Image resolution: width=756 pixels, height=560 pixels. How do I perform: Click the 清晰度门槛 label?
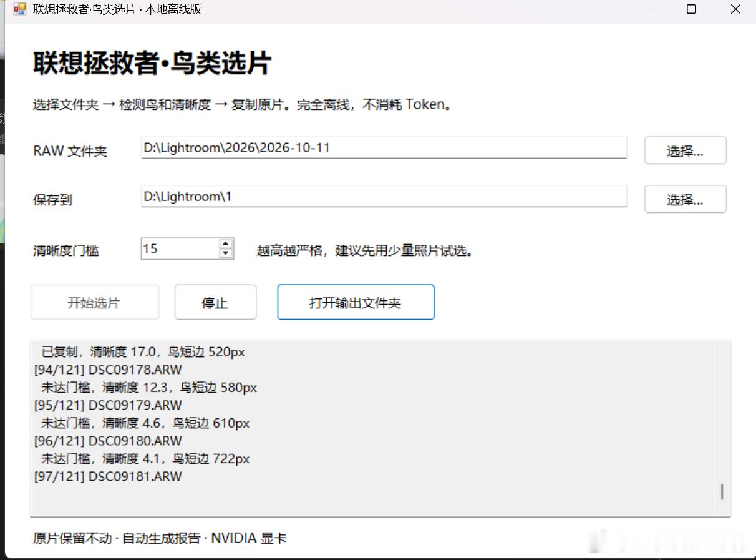[66, 251]
